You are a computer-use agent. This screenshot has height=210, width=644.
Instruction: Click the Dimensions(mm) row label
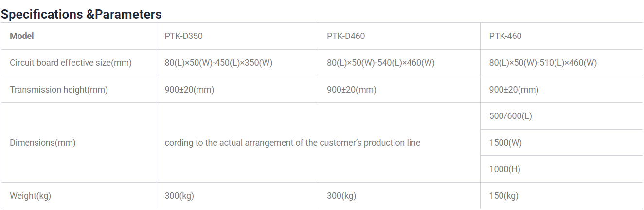[x=43, y=143]
